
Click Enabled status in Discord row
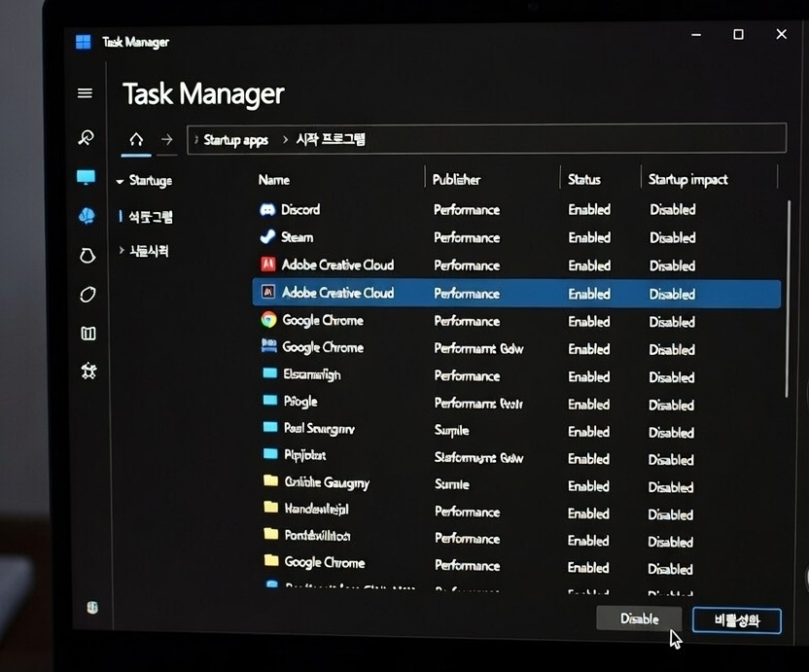(x=589, y=209)
